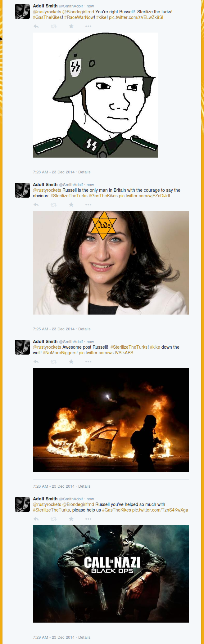Click the reply arrow on the 7:23 AM tweet

tap(36, 26)
